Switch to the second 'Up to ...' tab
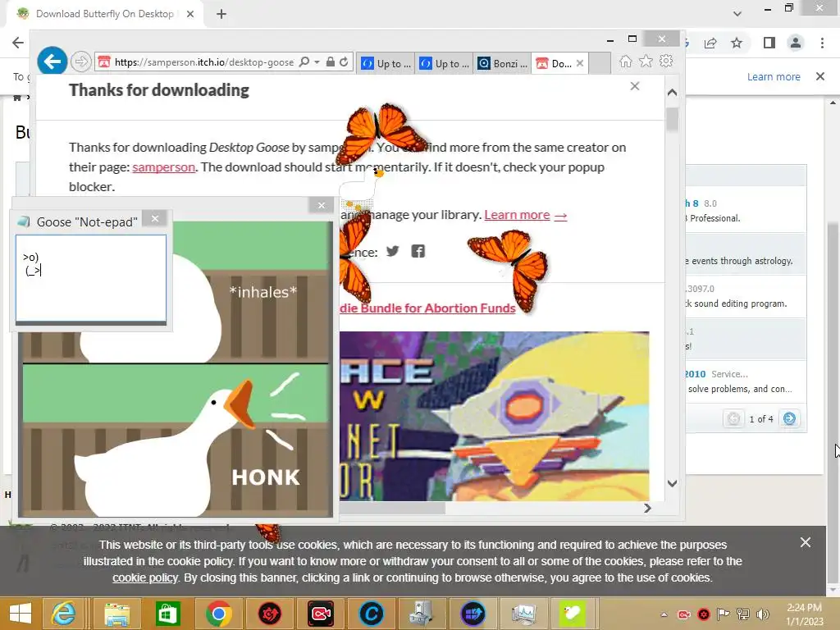The height and width of the screenshot is (630, 840). point(444,63)
